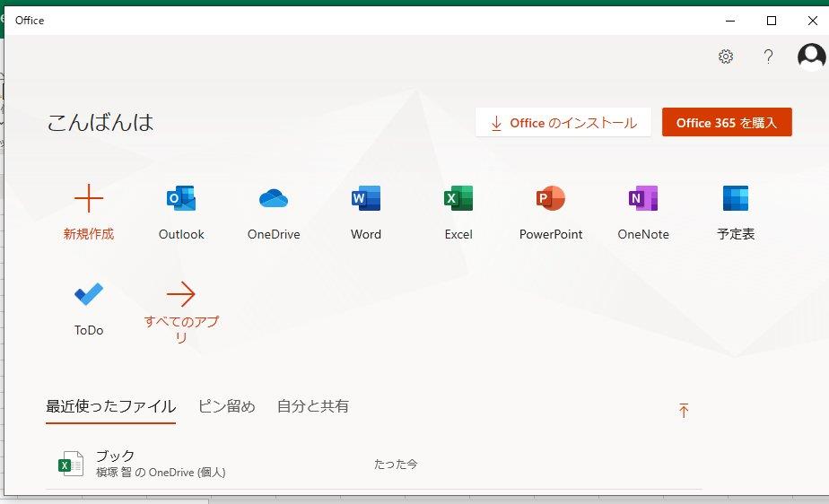Screen dimensions: 829x504
Task: Click the 新規作成 plus icon
Action: [89, 198]
